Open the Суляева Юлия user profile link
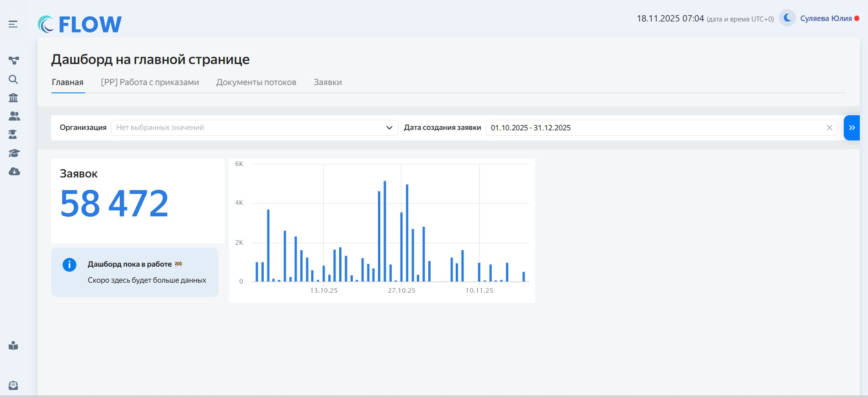 (825, 19)
